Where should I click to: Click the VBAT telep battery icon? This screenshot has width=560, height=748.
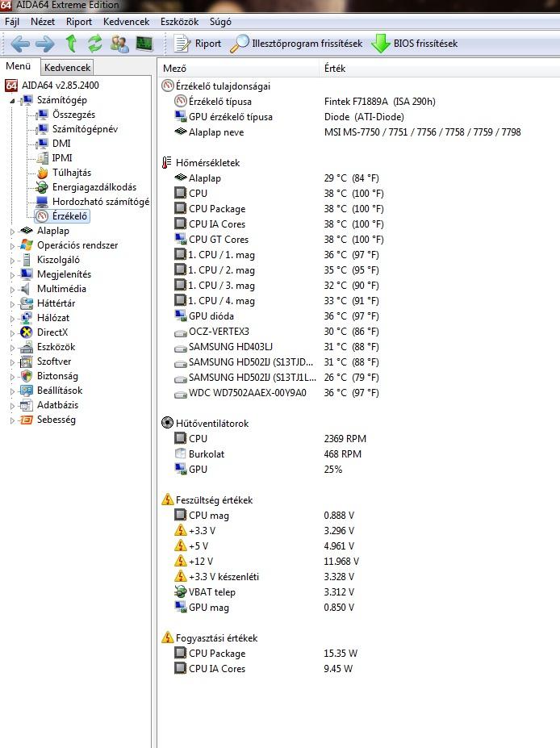coord(180,592)
